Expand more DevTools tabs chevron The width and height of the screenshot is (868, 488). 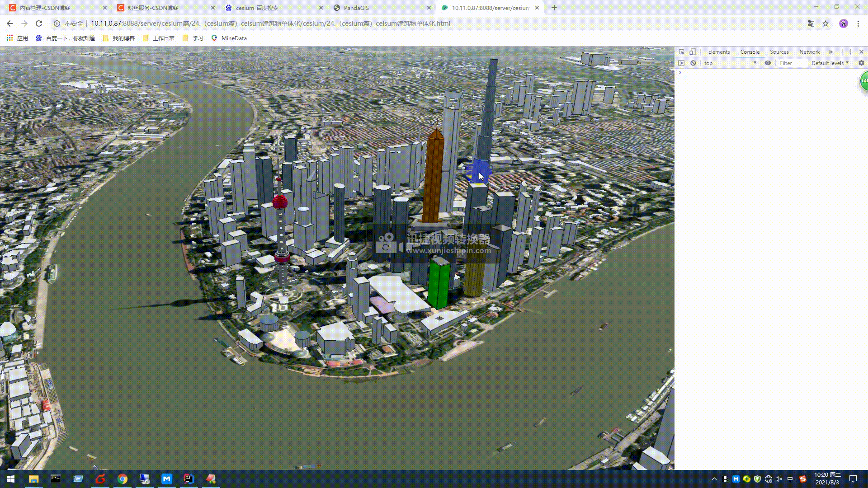(830, 52)
